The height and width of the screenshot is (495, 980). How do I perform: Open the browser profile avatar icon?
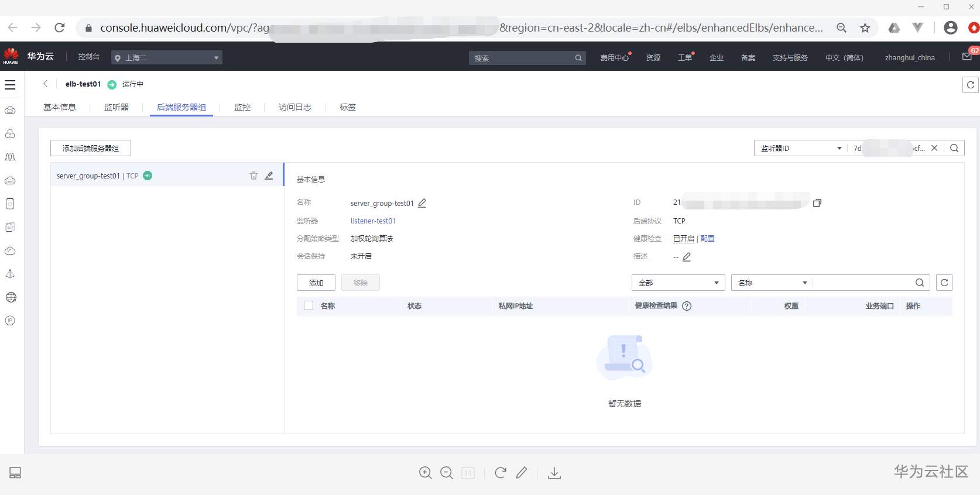951,27
